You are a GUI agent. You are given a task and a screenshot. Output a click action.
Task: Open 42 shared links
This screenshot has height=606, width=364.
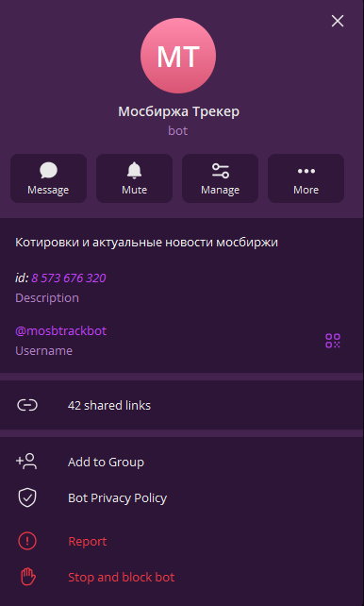[181, 405]
